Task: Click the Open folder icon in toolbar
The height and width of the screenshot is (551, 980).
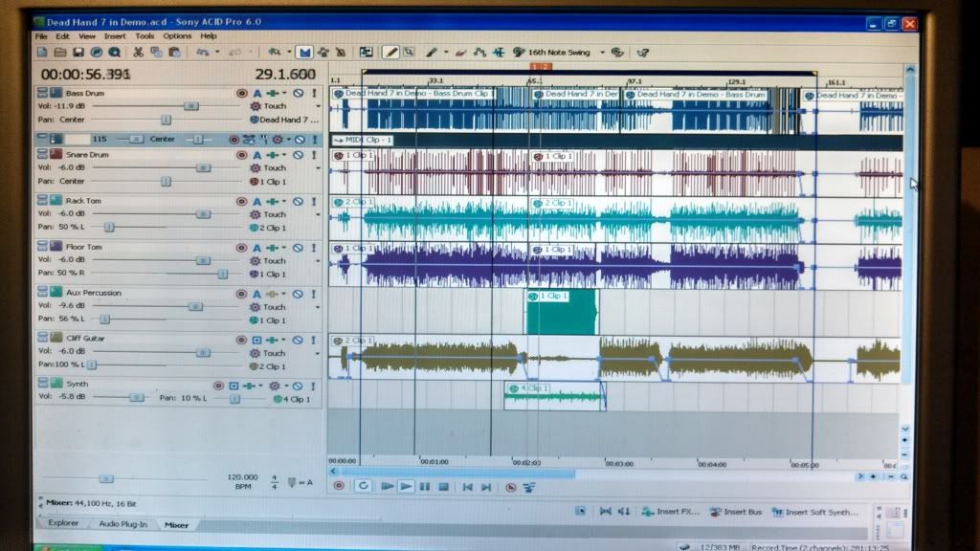Action: tap(60, 53)
